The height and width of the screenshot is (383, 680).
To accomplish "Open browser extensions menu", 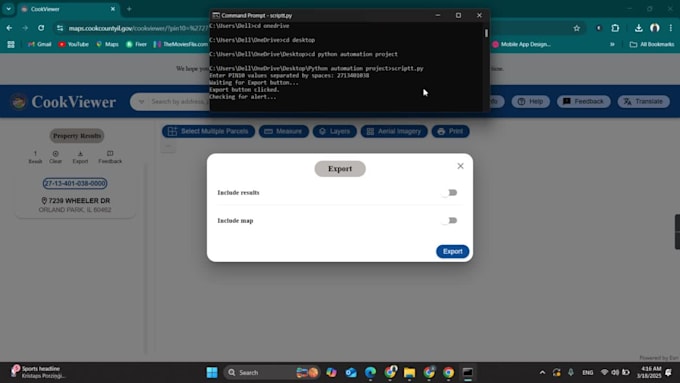I will [x=615, y=28].
